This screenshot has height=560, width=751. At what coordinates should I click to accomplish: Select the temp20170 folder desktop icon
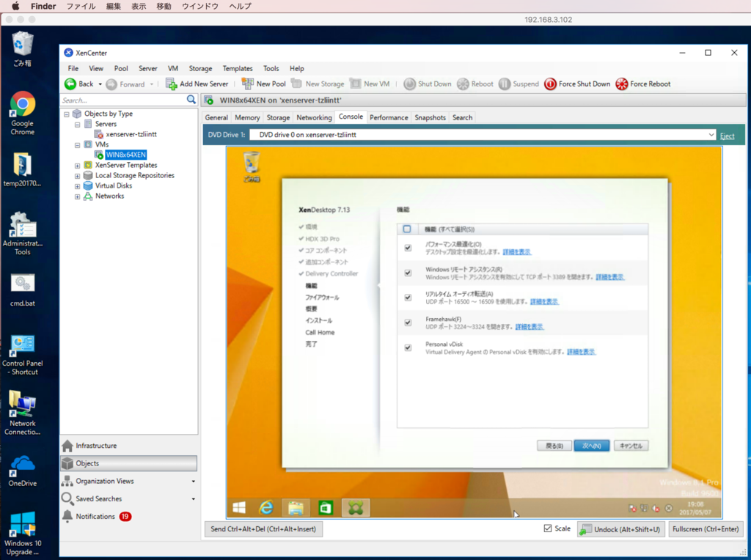tap(23, 169)
